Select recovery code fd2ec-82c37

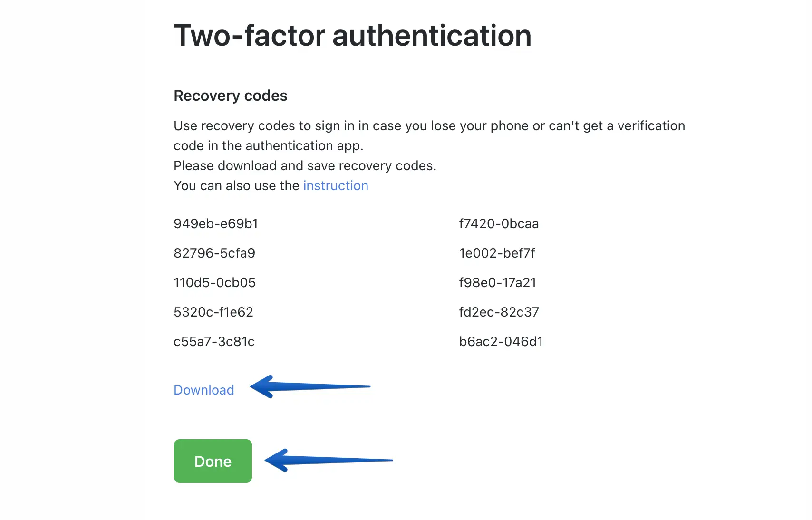[499, 312]
